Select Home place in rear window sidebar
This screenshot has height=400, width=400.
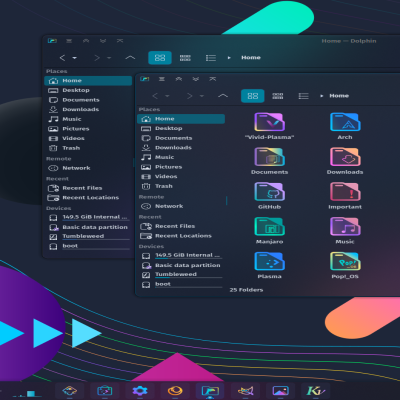point(88,81)
